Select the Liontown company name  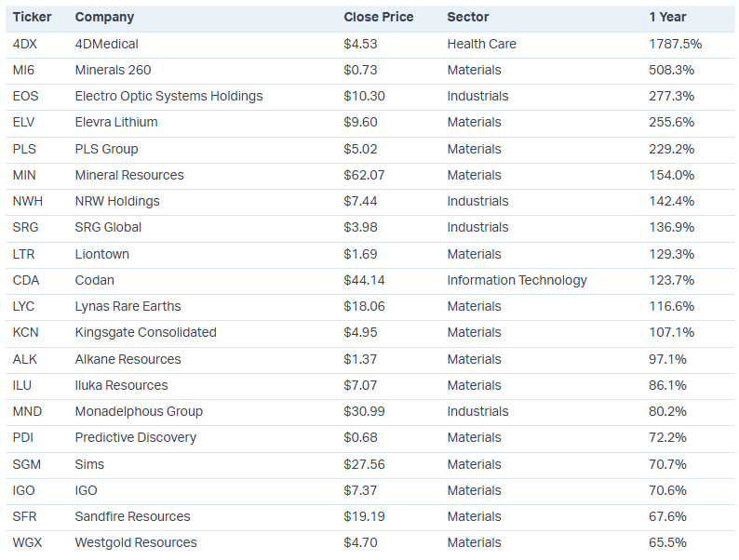tap(102, 254)
